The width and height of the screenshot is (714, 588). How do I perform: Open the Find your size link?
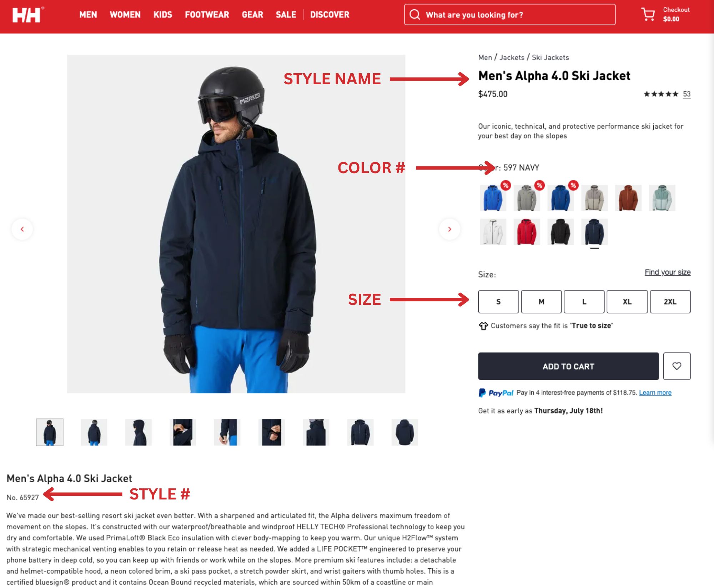(x=668, y=272)
